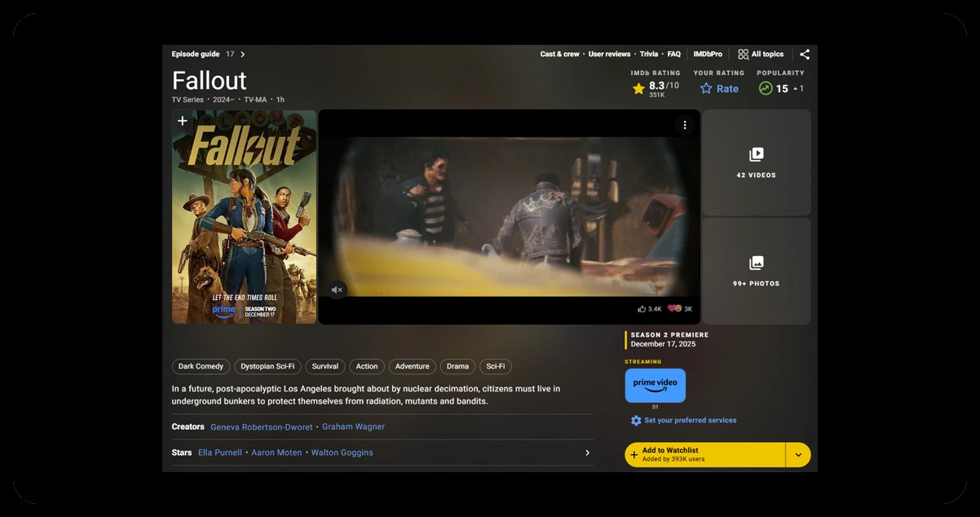Go to the Trivia section
Image resolution: width=980 pixels, height=517 pixels.
(x=648, y=55)
